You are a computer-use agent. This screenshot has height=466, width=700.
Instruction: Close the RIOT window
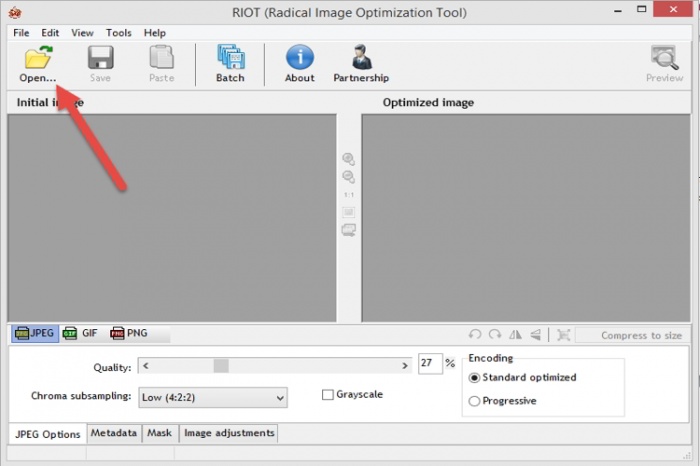(673, 9)
